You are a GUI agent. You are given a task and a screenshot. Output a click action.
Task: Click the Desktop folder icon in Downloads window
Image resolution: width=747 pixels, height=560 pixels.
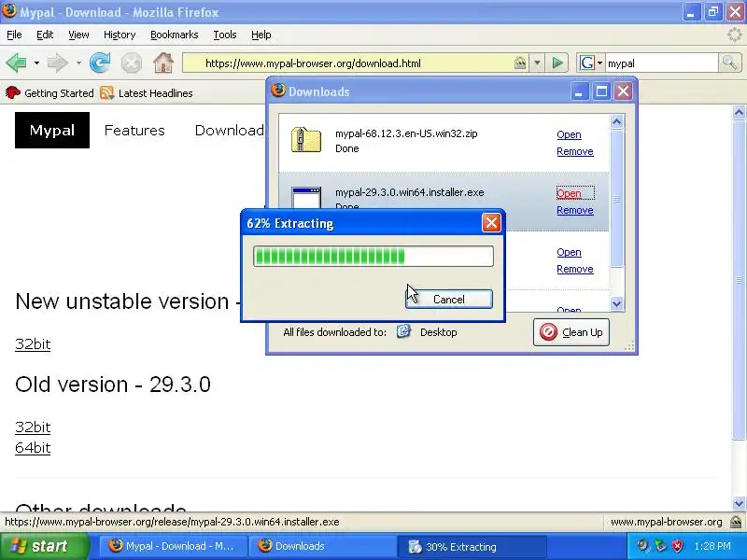tap(403, 331)
